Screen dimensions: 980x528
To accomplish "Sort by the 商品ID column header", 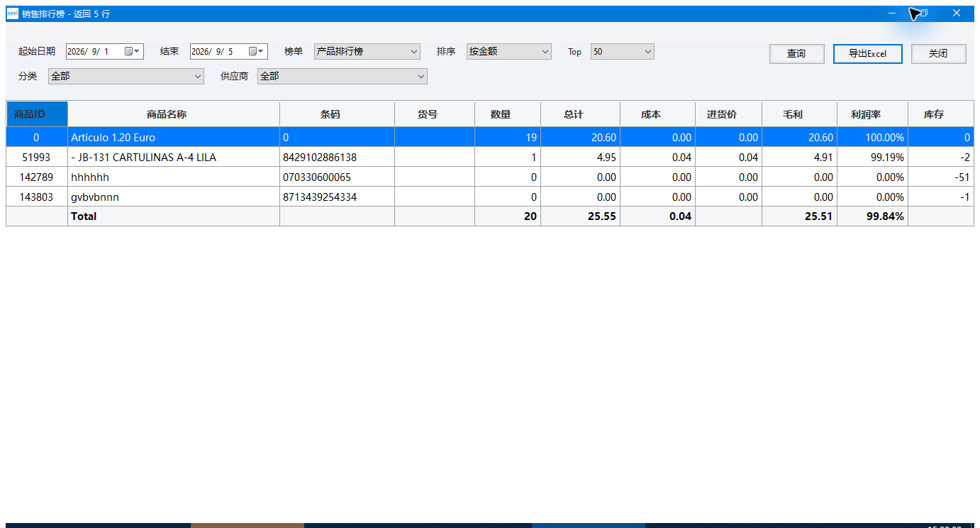I will [37, 114].
